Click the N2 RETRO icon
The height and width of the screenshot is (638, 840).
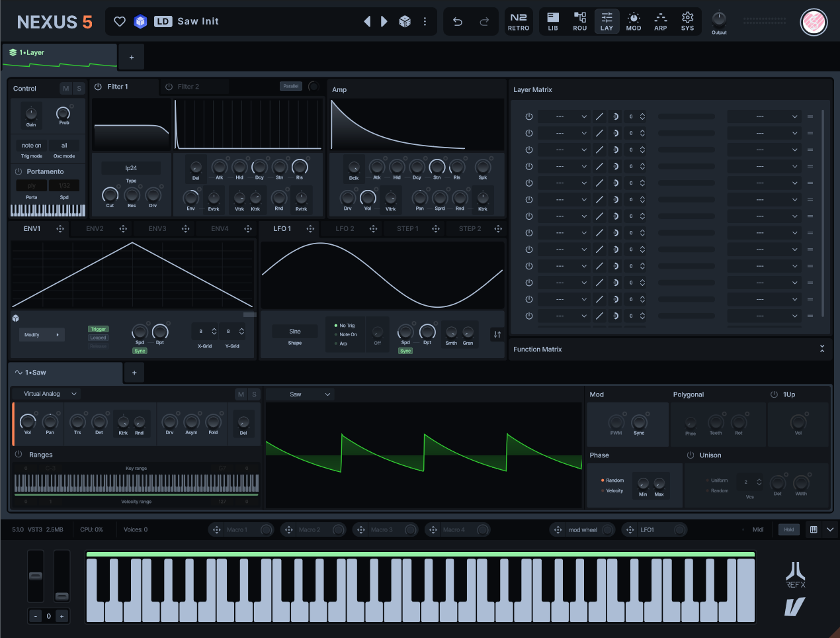pyautogui.click(x=519, y=21)
